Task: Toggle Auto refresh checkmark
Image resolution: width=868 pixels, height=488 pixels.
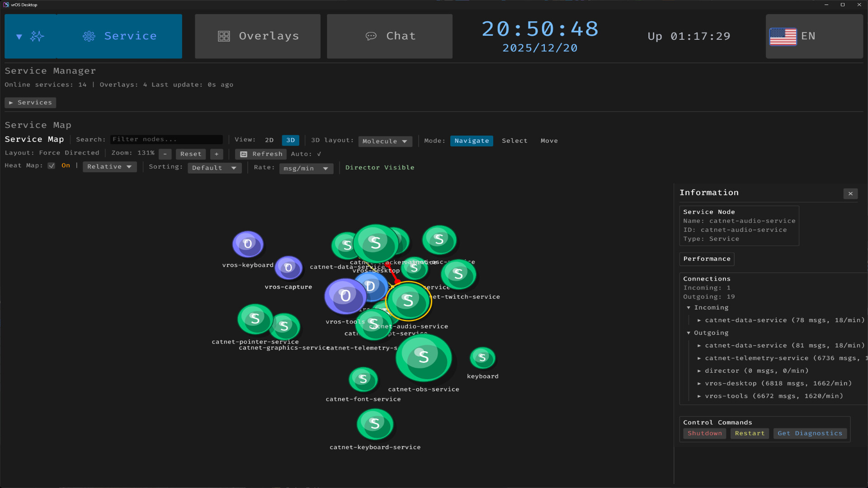Action: point(319,154)
